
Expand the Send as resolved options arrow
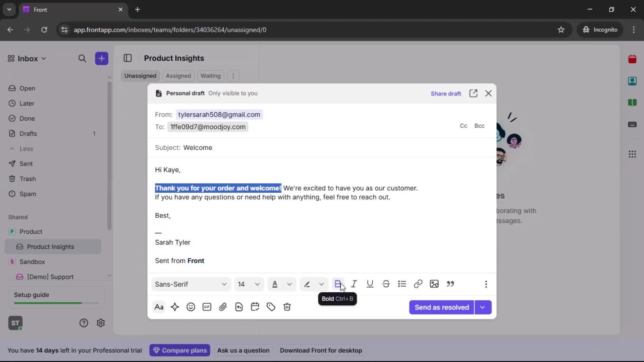483,307
